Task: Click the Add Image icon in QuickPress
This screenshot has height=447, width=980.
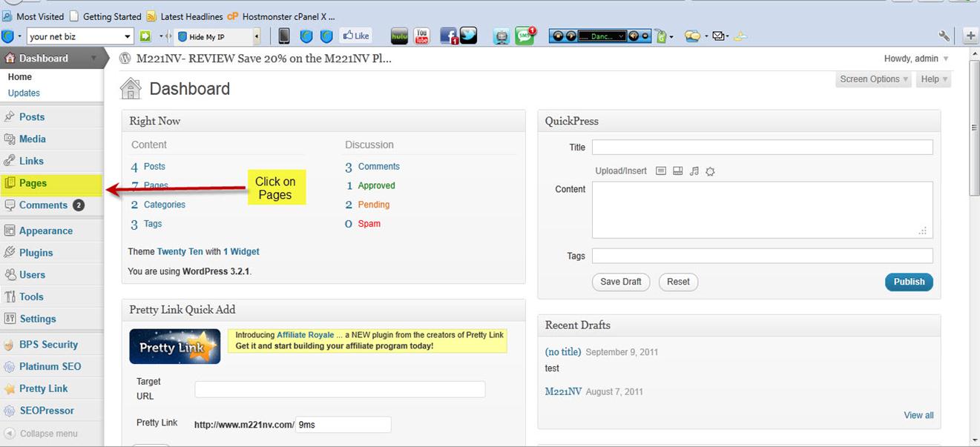Action: (x=661, y=171)
